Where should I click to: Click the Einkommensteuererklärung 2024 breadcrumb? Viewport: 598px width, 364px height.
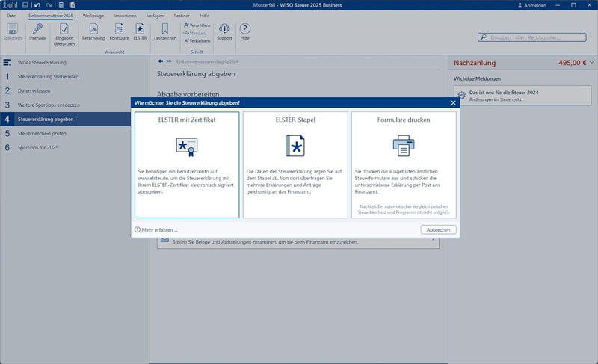pyautogui.click(x=207, y=61)
